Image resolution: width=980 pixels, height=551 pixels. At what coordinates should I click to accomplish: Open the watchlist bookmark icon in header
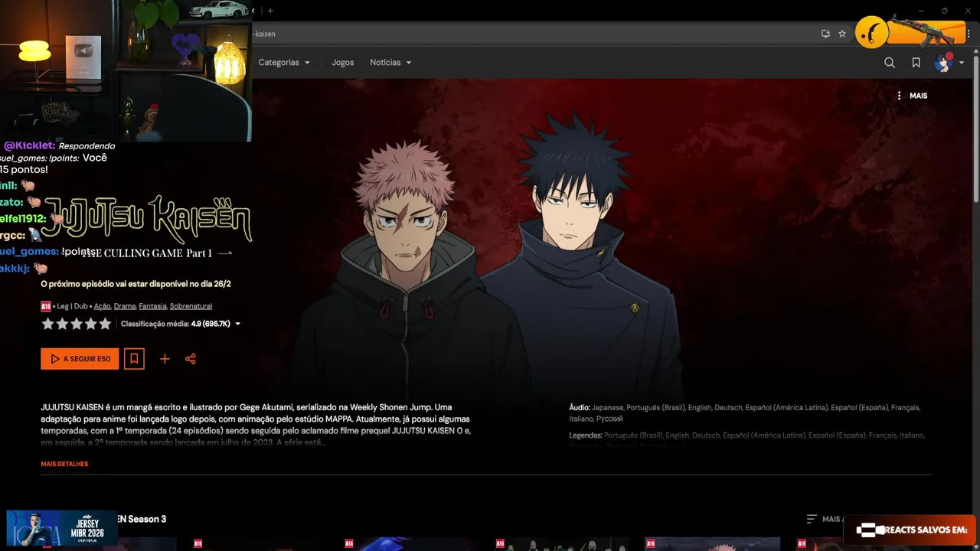point(916,63)
